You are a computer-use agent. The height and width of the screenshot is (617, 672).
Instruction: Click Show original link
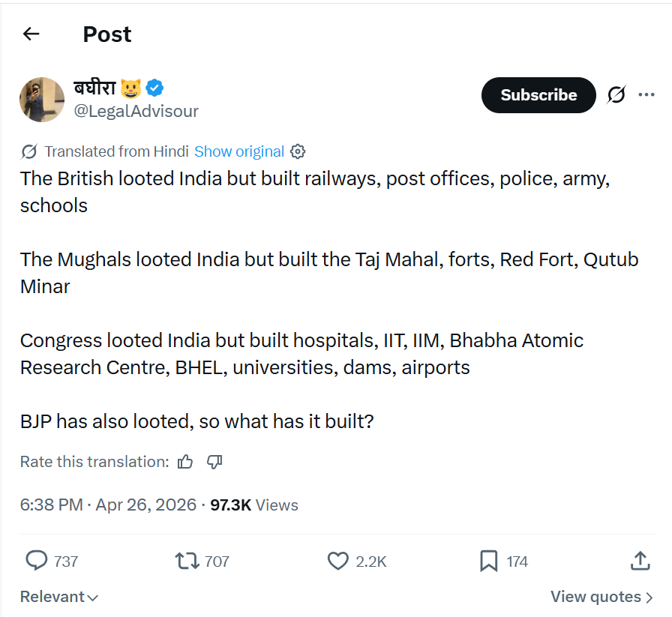(239, 151)
